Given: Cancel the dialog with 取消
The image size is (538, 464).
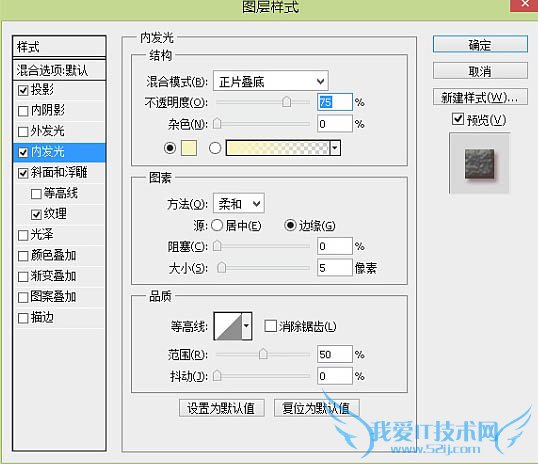Looking at the screenshot, I should (480, 71).
